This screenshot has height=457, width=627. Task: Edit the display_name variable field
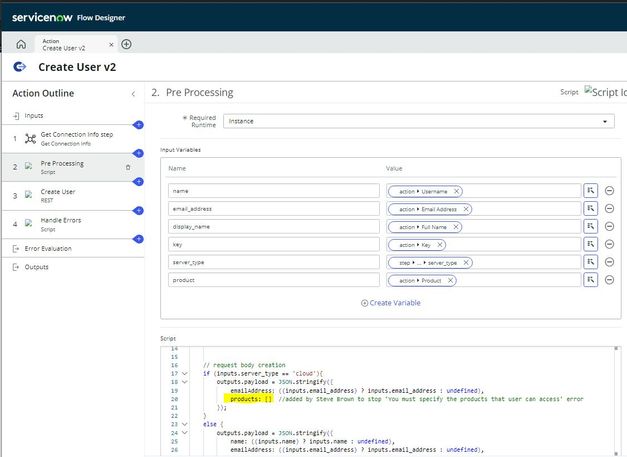click(274, 227)
